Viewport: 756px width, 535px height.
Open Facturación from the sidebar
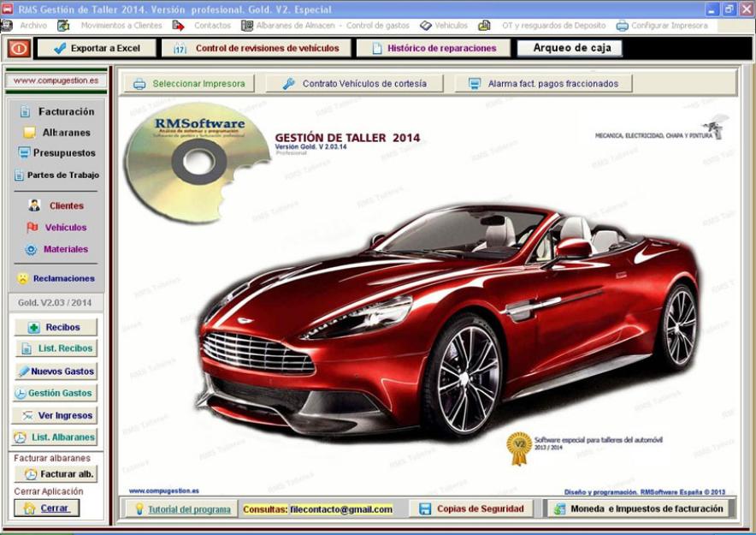66,111
